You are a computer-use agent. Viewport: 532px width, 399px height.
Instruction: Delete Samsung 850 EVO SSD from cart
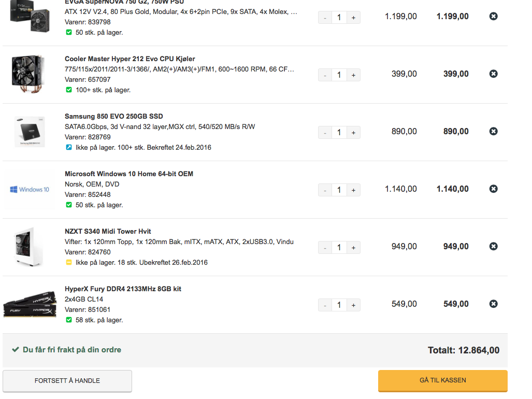click(x=494, y=132)
